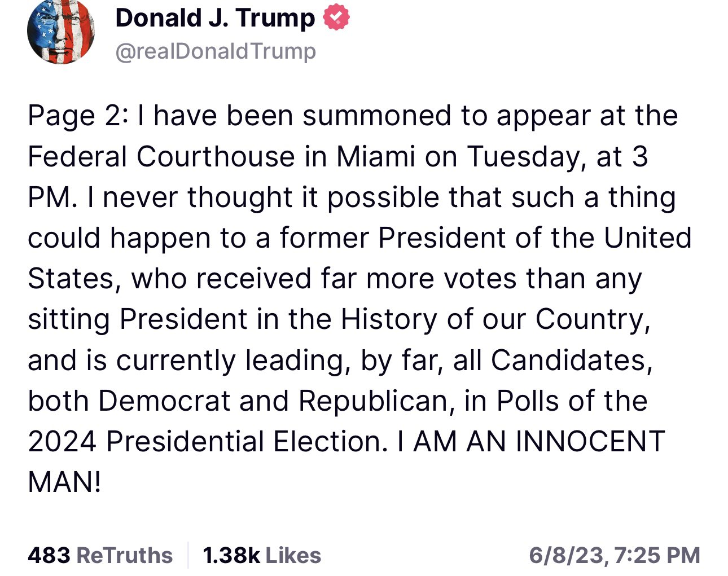View the 1.38k Likes list
Image resolution: width=728 pixels, height=576 pixels.
click(262, 555)
